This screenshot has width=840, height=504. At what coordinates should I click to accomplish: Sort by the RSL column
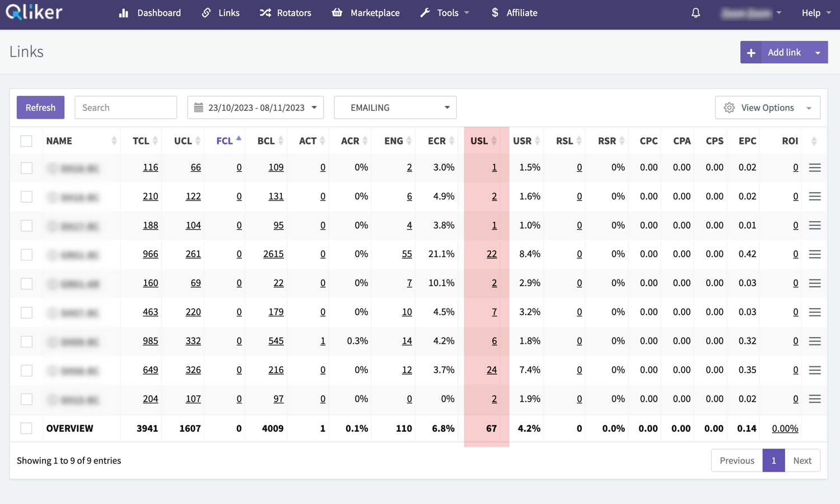(564, 141)
